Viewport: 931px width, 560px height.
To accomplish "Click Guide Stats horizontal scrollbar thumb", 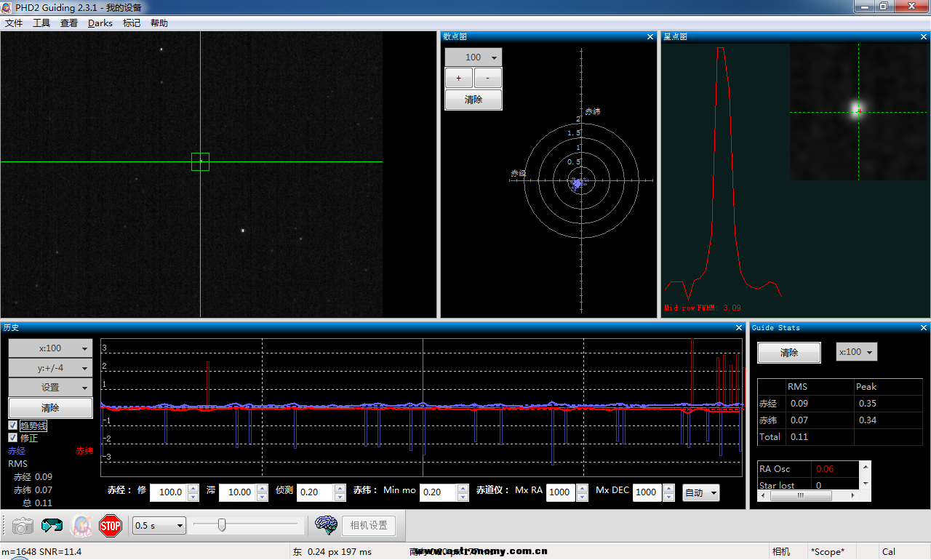I will 801,496.
